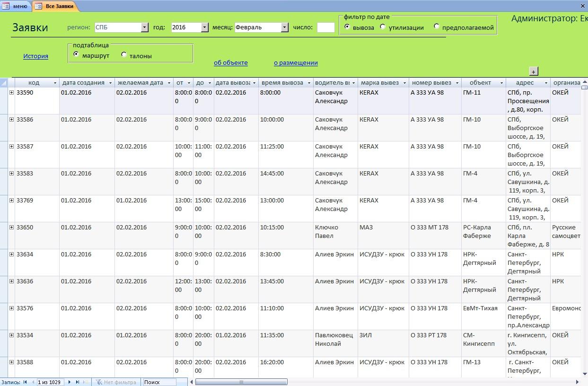Screen dimensions: 588x386
Task: Expand the row with code 33534
Action: click(x=11, y=335)
